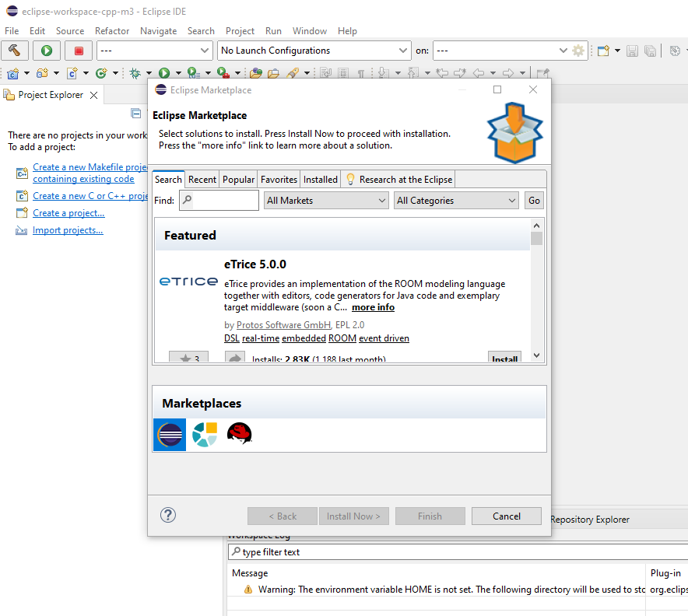Click the share arrow for eTrice

coord(235,357)
